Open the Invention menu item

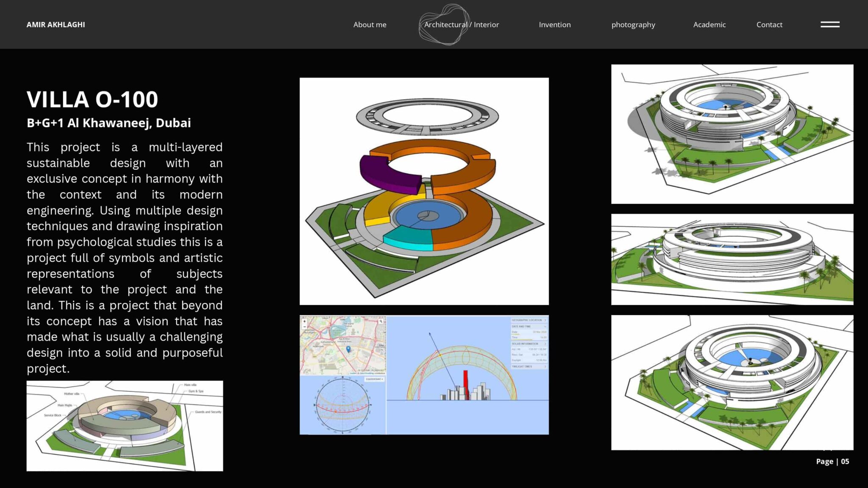tap(554, 25)
